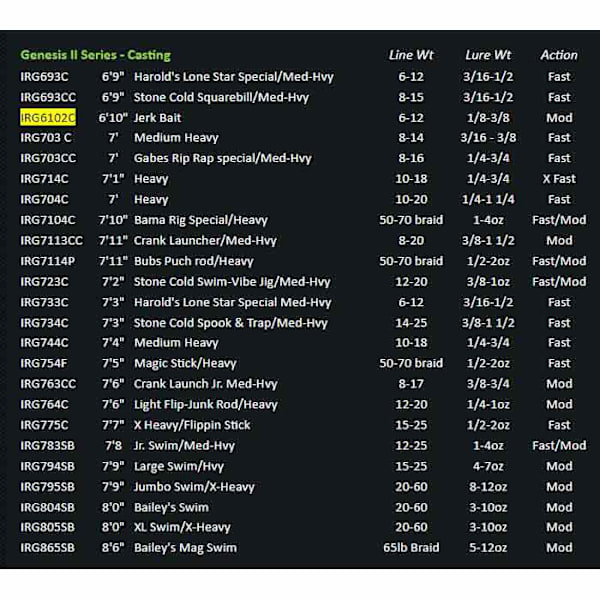Click the 4-7oz lure weight

488,466
